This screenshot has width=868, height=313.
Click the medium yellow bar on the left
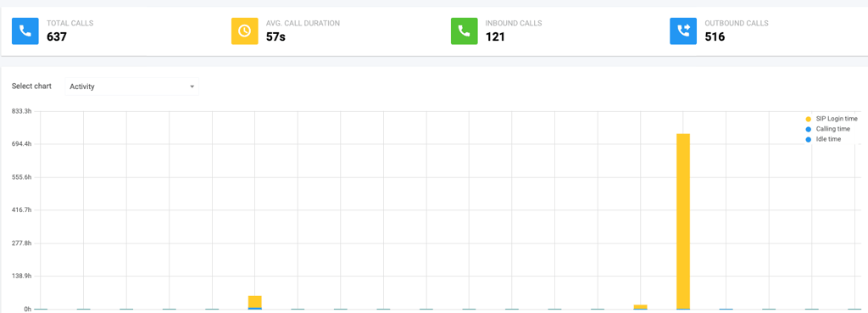[254, 303]
